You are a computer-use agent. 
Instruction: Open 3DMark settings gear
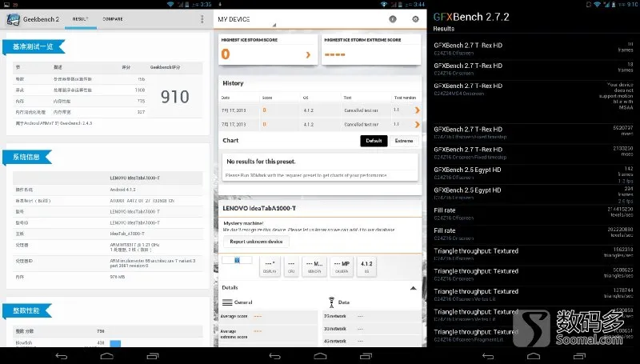(415, 18)
